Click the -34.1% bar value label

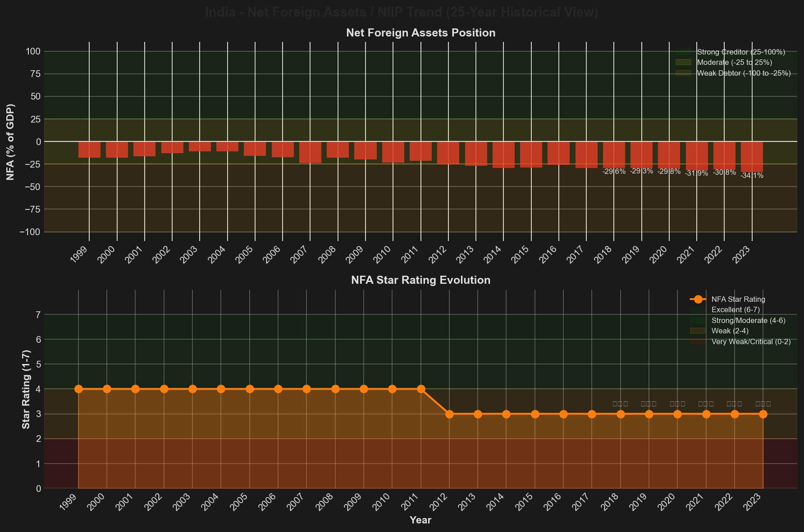[x=752, y=176]
